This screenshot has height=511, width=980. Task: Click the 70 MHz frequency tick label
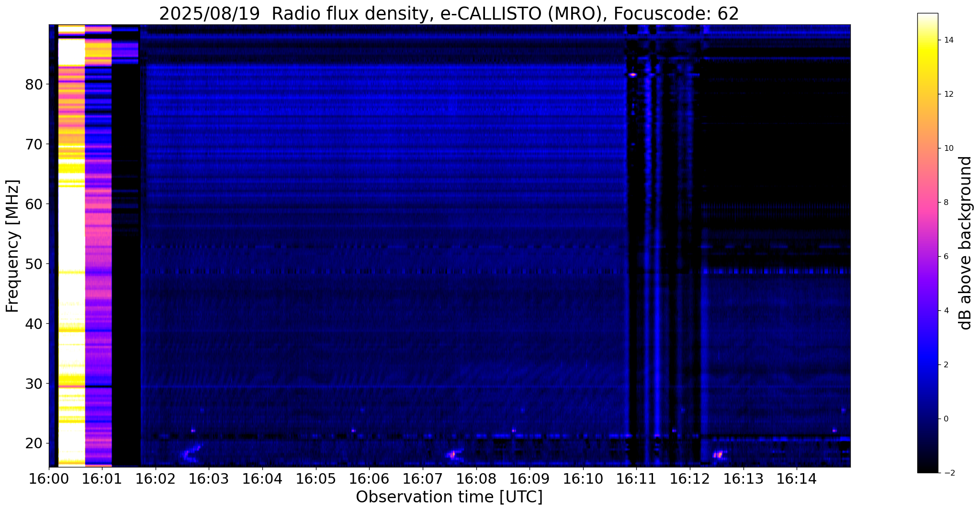34,144
